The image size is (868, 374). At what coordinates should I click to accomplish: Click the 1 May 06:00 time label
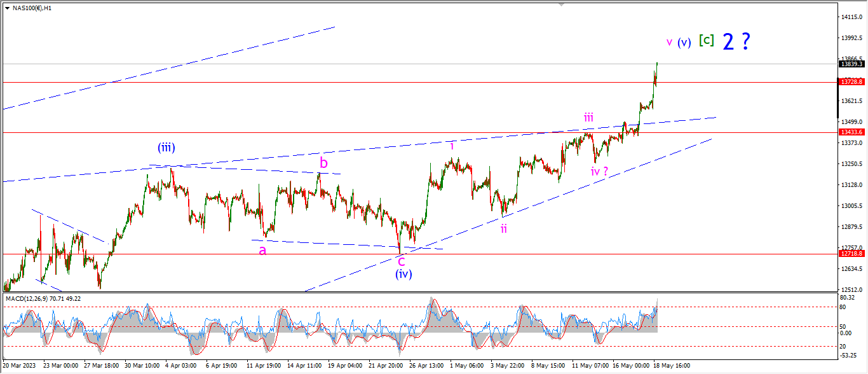pos(468,366)
